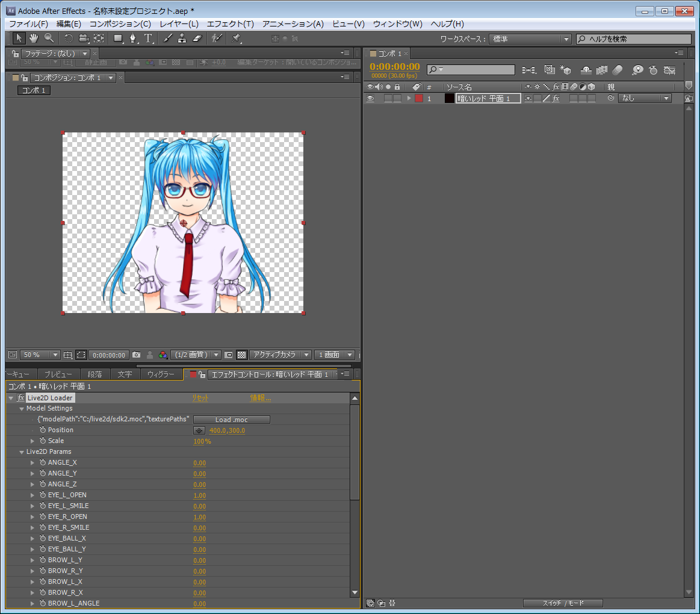This screenshot has height=614, width=700.
Task: Collapse the Model Settings group
Action: (22, 409)
